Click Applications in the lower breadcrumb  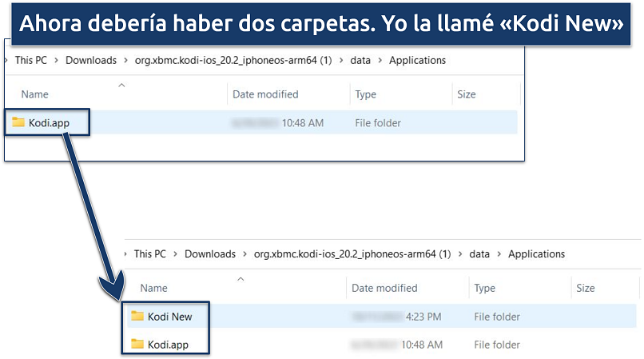(x=536, y=253)
